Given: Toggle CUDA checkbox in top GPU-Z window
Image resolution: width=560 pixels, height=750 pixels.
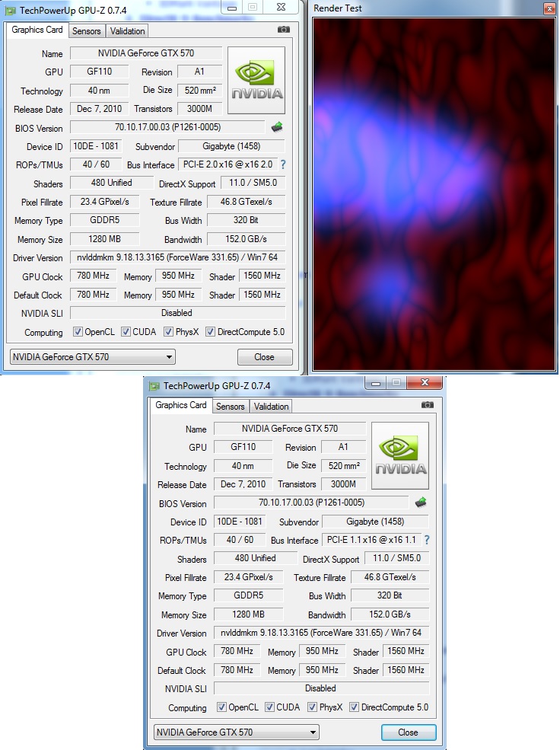Looking at the screenshot, I should [126, 331].
